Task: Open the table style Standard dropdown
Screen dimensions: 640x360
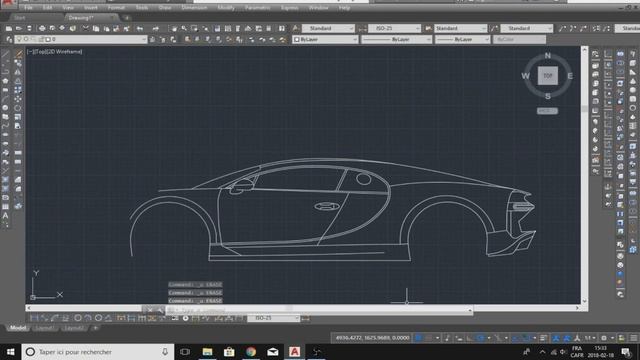Action: coord(460,29)
